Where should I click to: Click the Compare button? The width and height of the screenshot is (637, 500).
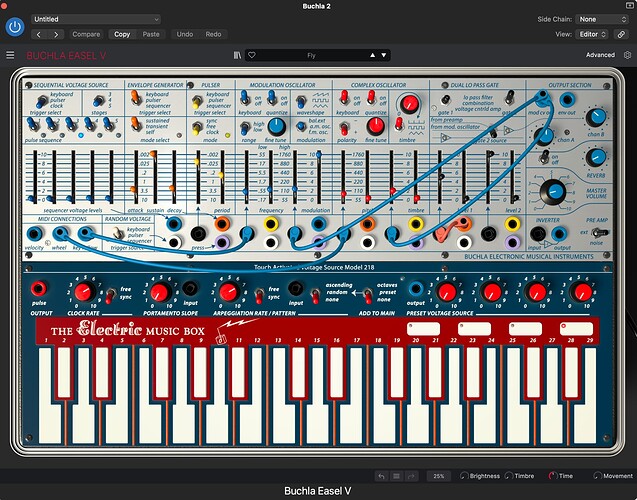(x=86, y=34)
